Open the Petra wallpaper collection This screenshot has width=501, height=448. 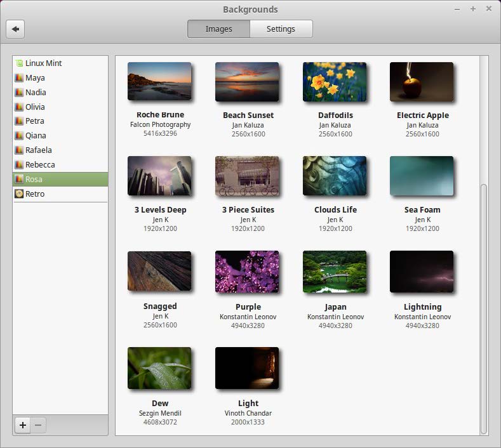pyautogui.click(x=35, y=121)
